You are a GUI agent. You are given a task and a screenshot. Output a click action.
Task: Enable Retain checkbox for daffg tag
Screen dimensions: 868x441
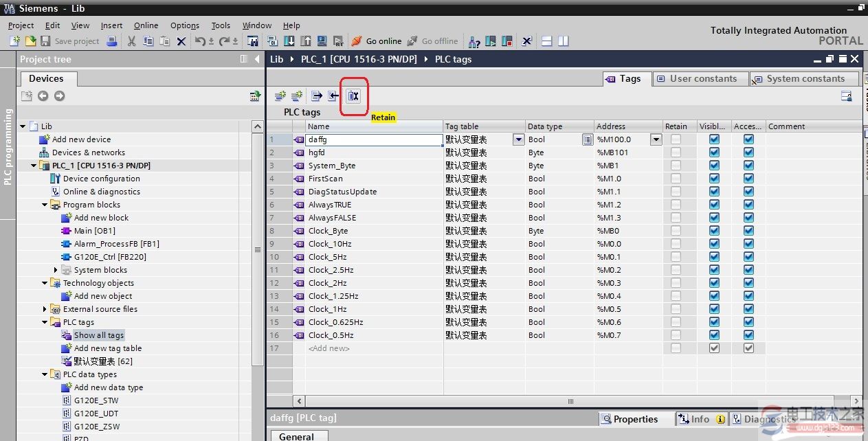pos(676,139)
